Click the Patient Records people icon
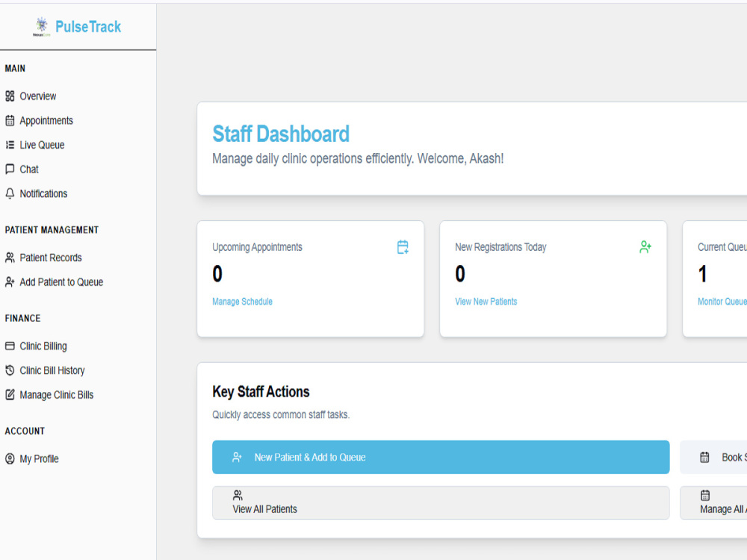Screen dimensions: 747x560 (10, 258)
